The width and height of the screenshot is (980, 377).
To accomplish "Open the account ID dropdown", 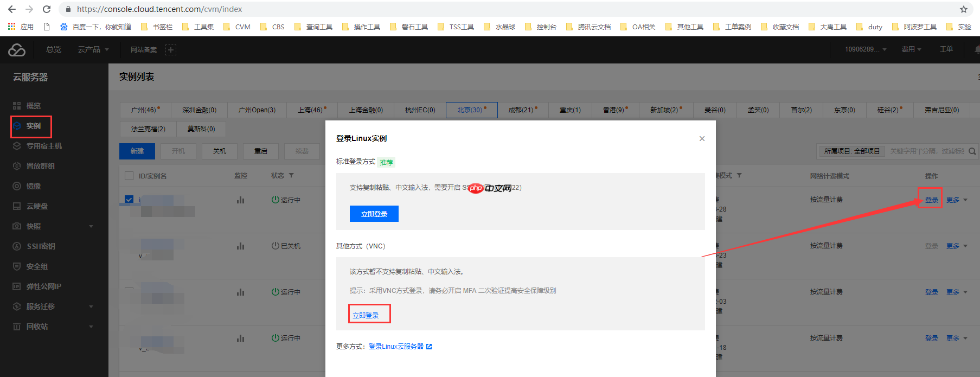I will click(x=865, y=49).
